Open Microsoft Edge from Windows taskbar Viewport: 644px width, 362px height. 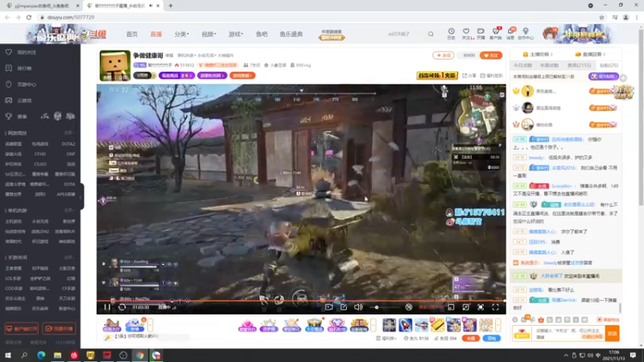pos(41,356)
